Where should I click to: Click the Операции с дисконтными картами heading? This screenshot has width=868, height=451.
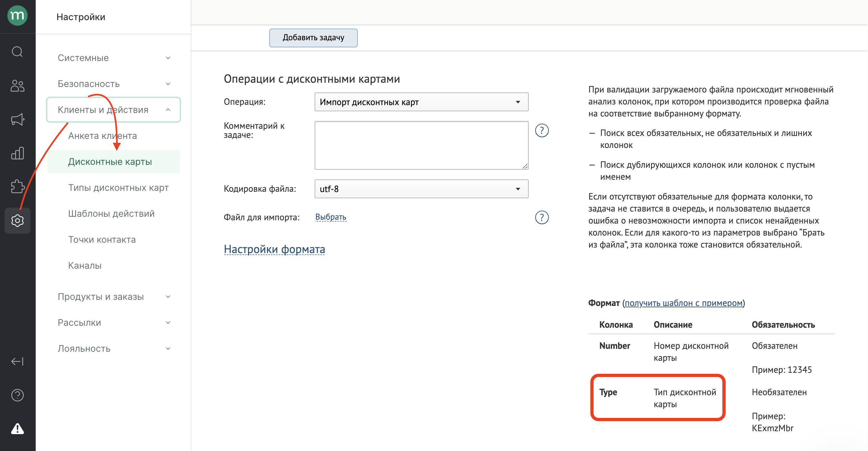[x=312, y=79]
